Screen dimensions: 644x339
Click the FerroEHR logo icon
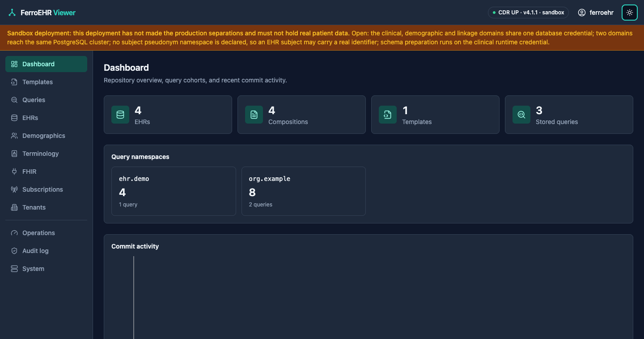pos(12,13)
